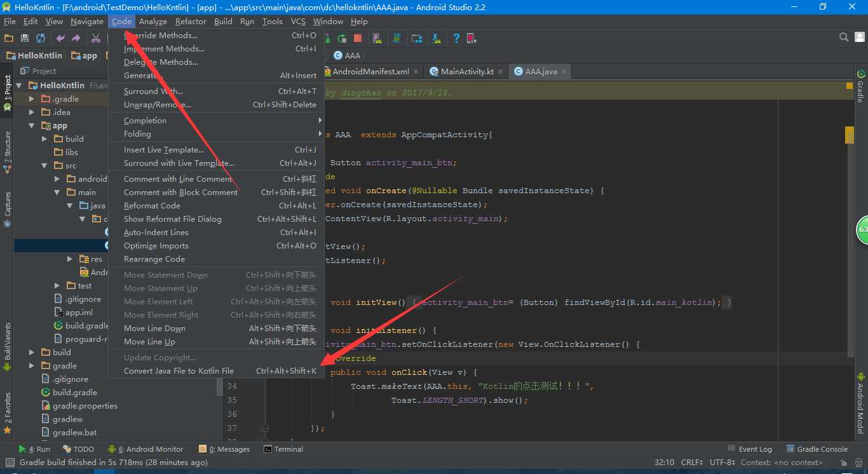Click the Save All toolbar icon
868x474 pixels.
(x=25, y=38)
